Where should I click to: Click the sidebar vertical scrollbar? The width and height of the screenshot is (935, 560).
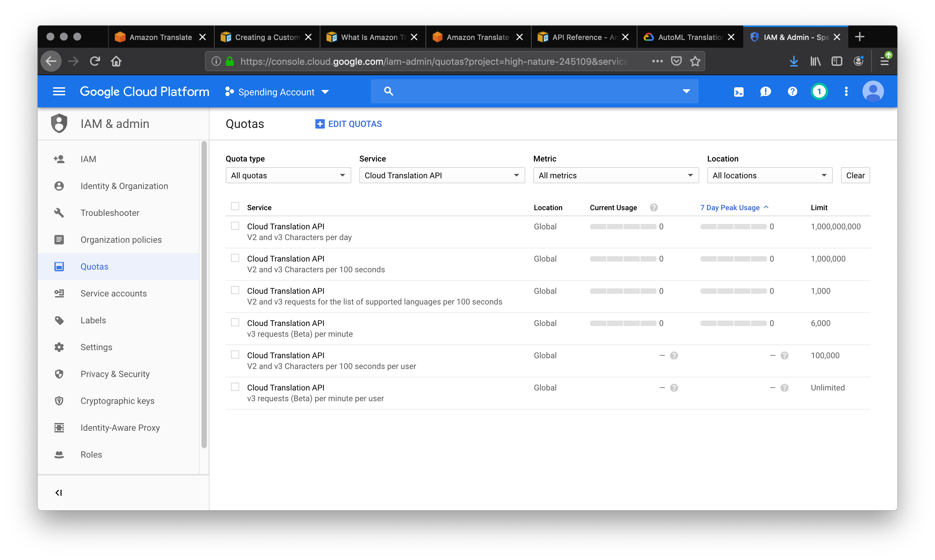pos(204,294)
